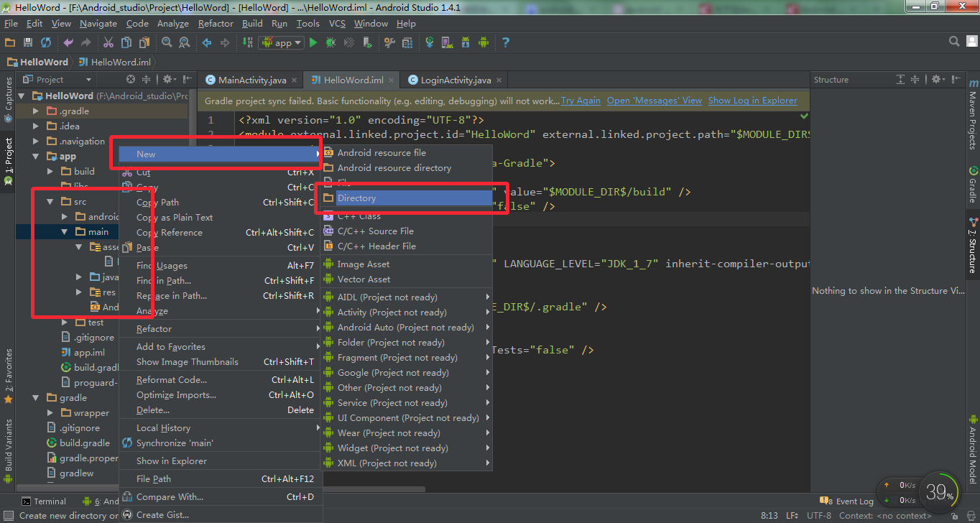Click the Synchronize toolbar icon
980x523 pixels.
[46, 42]
